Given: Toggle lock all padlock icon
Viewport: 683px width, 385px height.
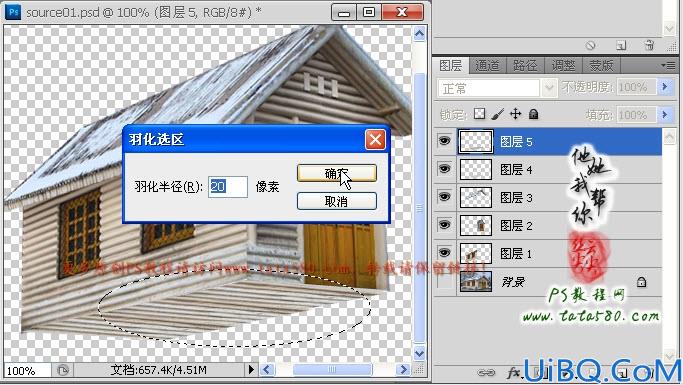Looking at the screenshot, I should click(x=534, y=115).
